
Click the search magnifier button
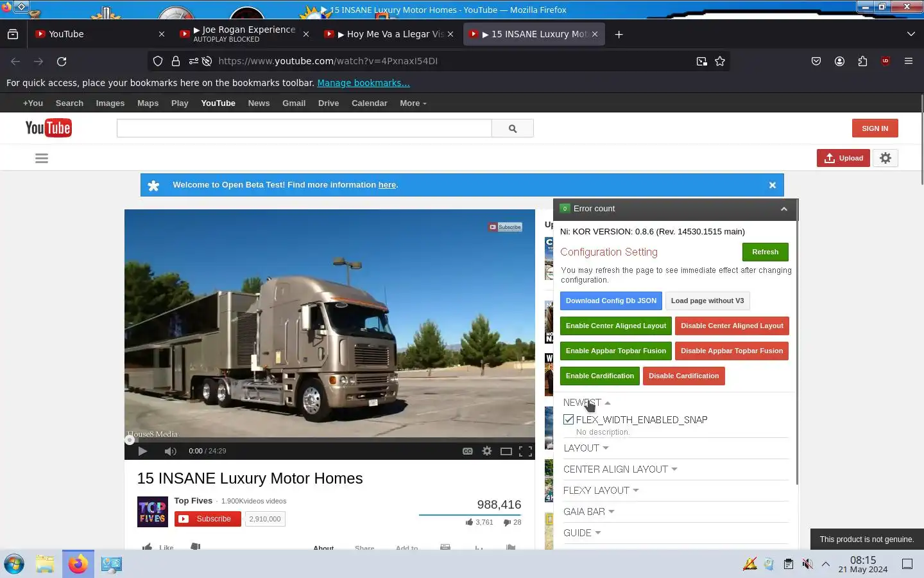513,128
